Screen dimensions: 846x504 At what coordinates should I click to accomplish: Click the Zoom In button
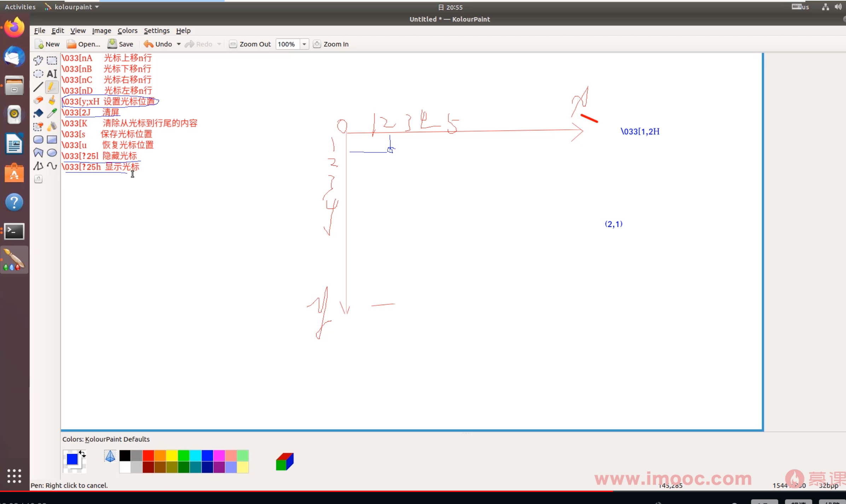pyautogui.click(x=331, y=44)
